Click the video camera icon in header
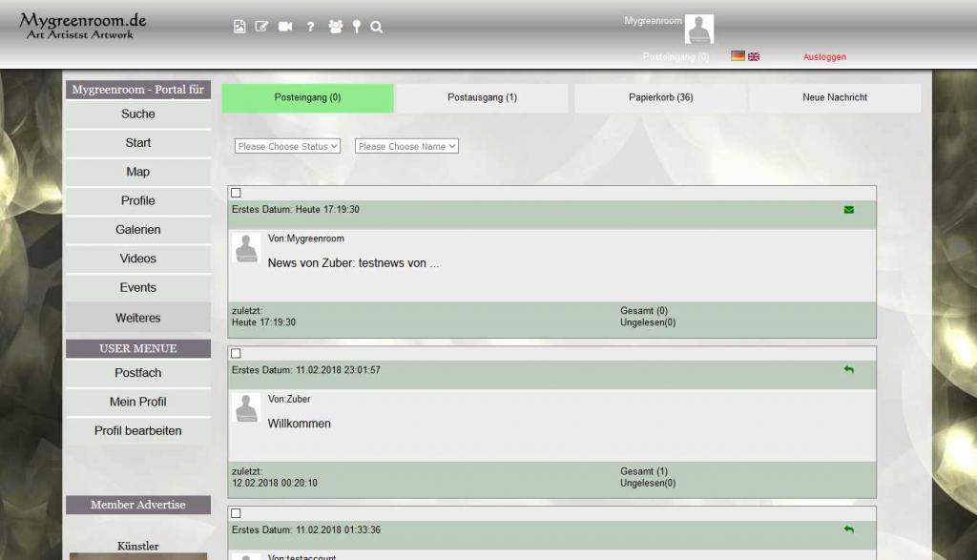Viewport: 977px width, 560px height. [x=285, y=26]
